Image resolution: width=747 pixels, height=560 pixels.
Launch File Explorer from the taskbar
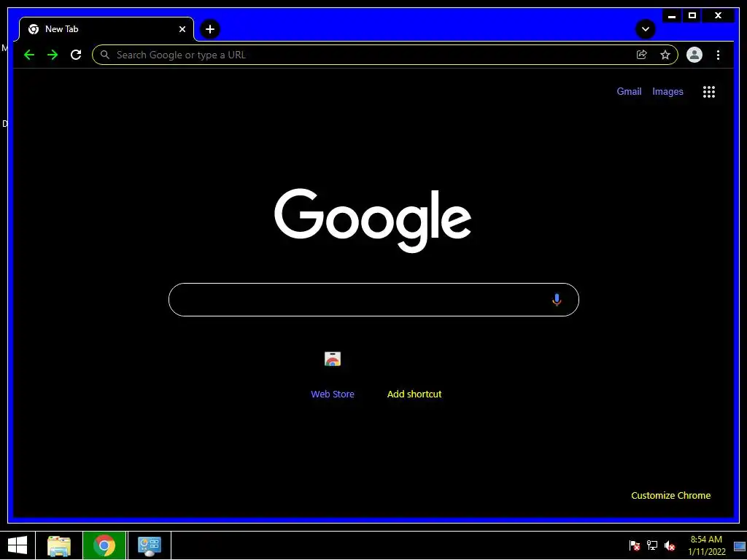(59, 545)
